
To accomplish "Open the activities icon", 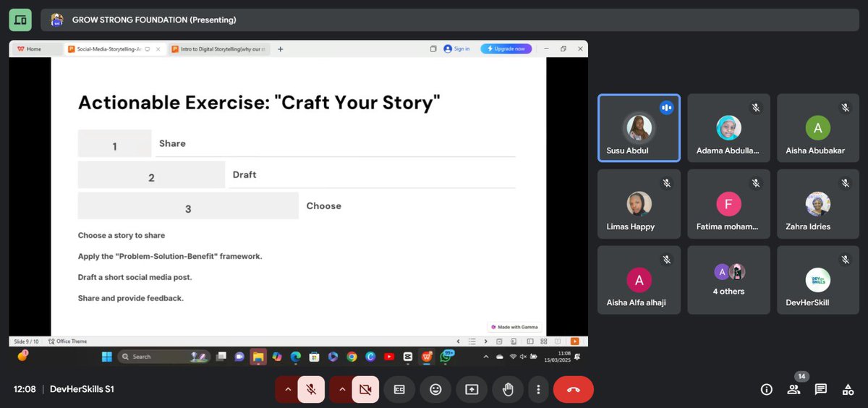I will pos(848,389).
